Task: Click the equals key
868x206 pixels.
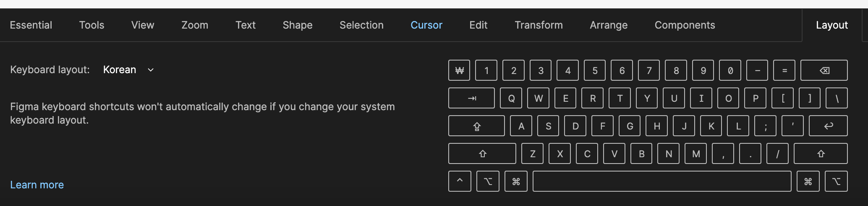Action: click(784, 70)
